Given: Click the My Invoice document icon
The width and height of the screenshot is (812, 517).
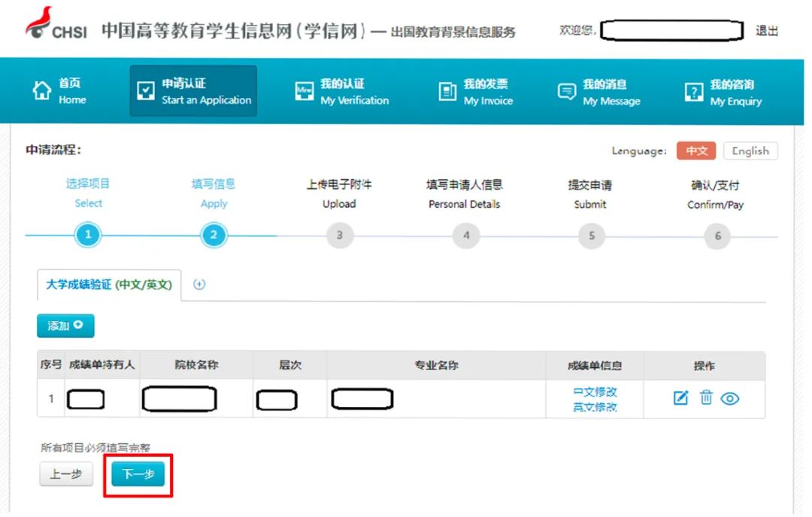Looking at the screenshot, I should tap(447, 92).
